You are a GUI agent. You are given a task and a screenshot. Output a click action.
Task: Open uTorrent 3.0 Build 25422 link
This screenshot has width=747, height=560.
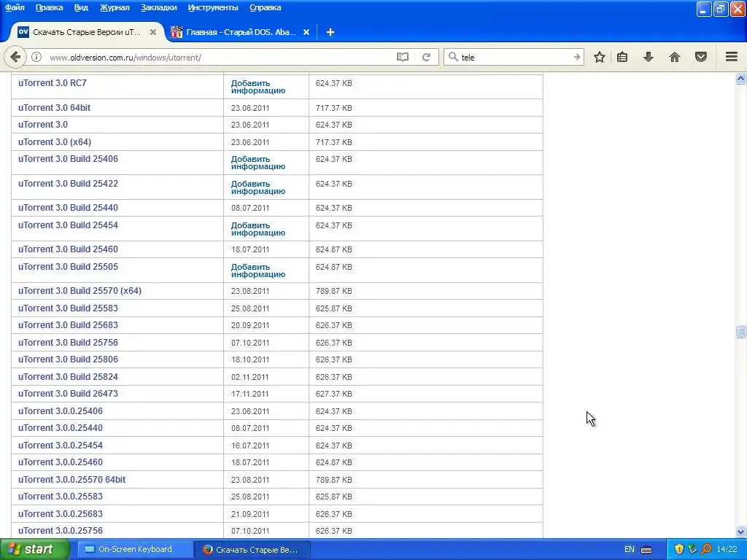click(68, 183)
